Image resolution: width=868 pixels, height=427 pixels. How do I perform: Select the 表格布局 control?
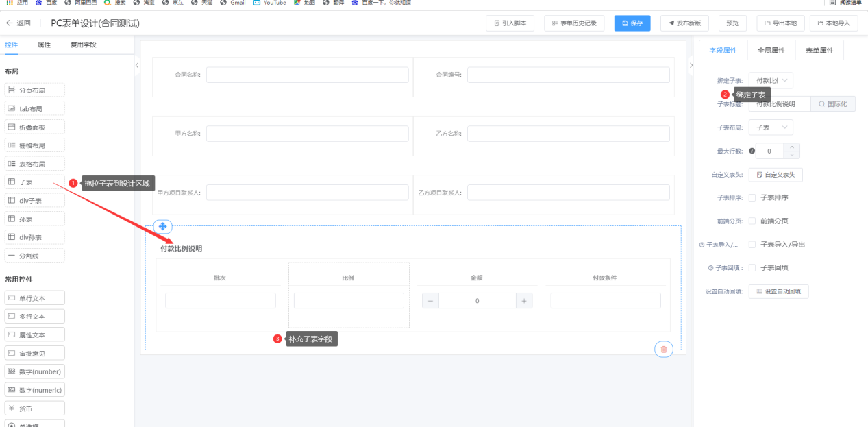tap(35, 164)
